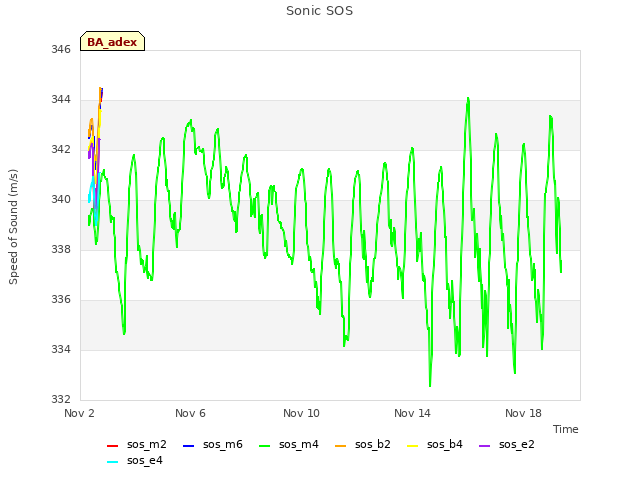
Task: Click the Speed of Sound (m/s) axis label
Action: pos(13,227)
